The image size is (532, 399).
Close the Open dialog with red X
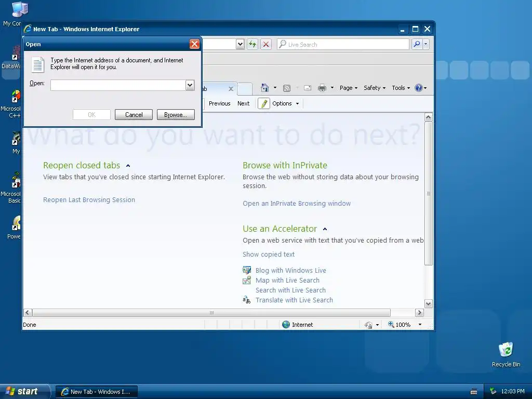[x=194, y=44]
